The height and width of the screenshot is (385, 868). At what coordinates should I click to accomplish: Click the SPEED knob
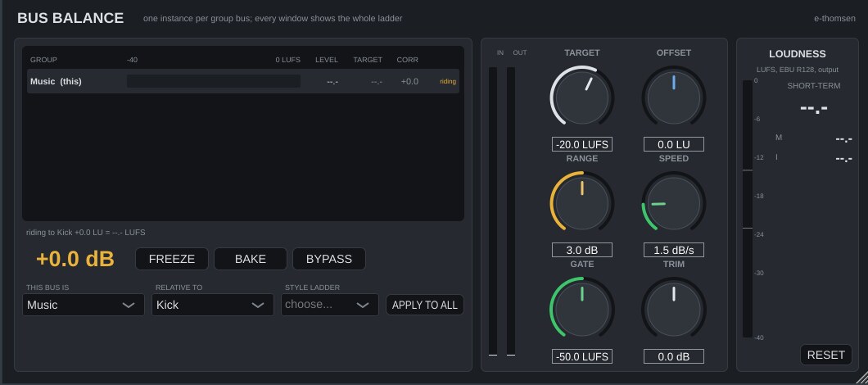tap(674, 203)
